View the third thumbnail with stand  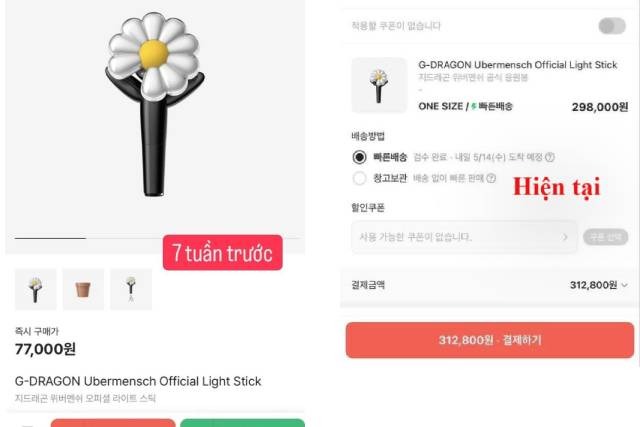[131, 289]
